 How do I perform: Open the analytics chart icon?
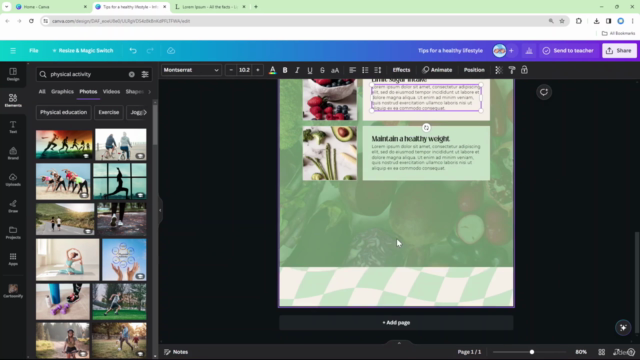coord(529,51)
